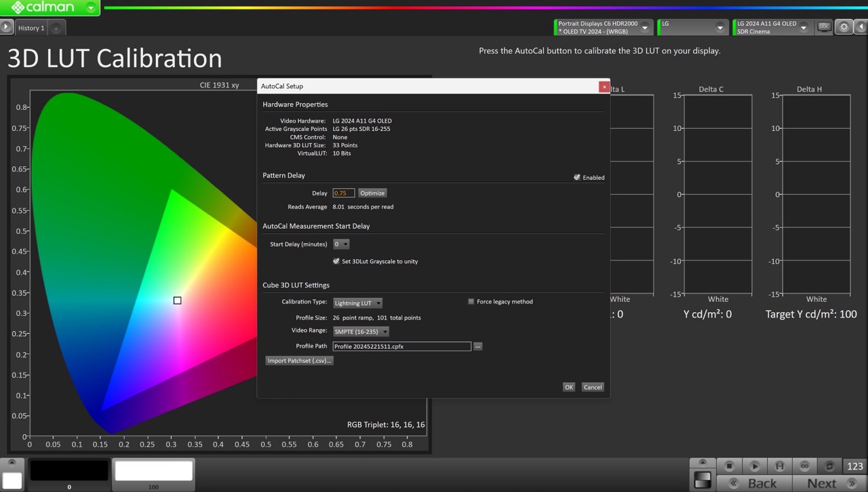Open the Video Range SMPTE dropdown
Screen dimensions: 868x492
click(361, 332)
